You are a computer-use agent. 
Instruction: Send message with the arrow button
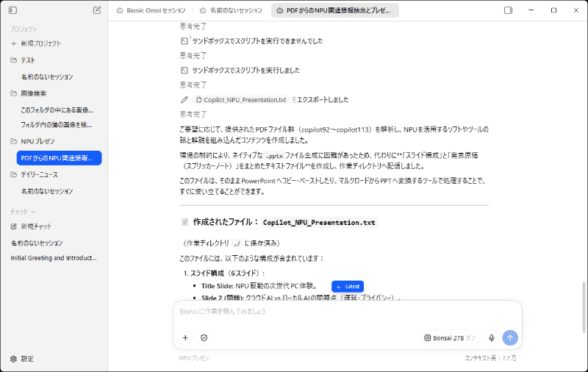click(510, 338)
